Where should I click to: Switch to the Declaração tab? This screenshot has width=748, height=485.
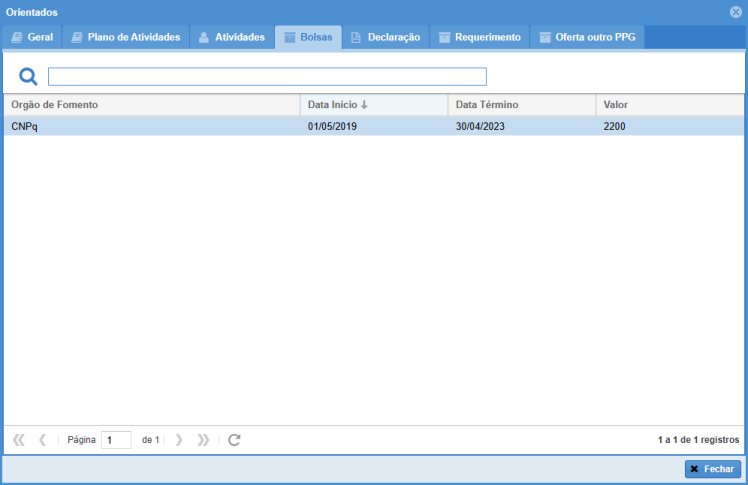385,37
